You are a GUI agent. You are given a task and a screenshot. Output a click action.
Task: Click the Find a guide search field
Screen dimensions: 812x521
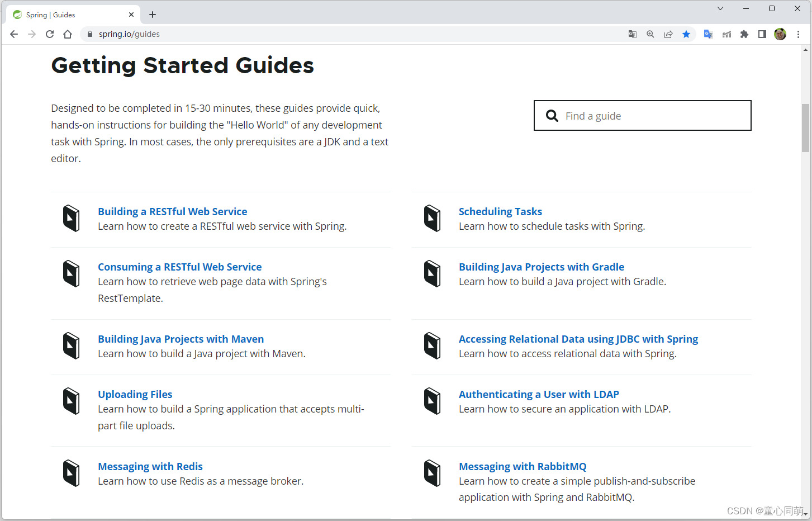point(643,116)
